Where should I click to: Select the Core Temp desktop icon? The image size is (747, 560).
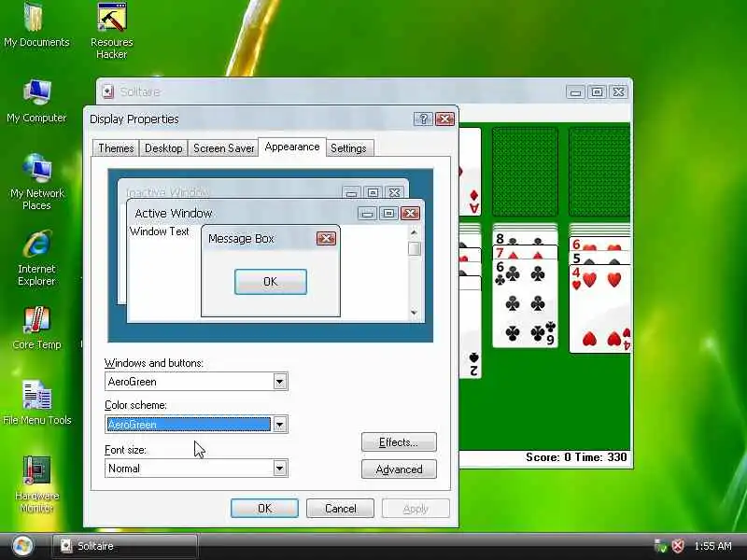pos(36,329)
